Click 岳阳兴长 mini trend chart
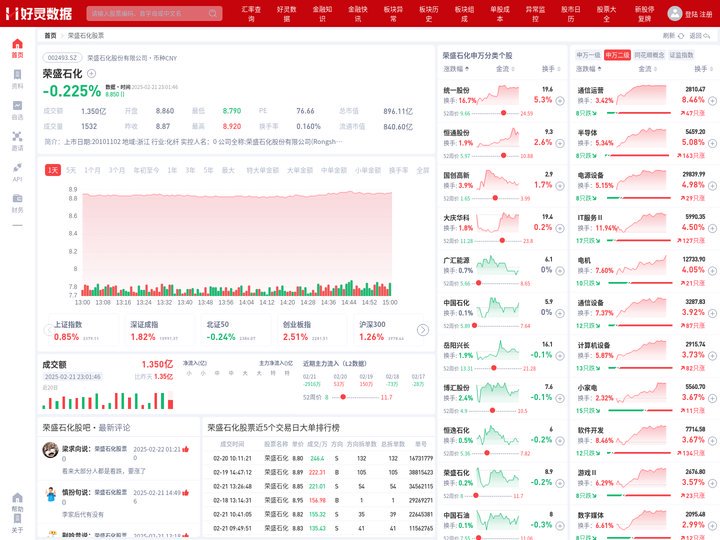This screenshot has width=720, height=540. 498,351
